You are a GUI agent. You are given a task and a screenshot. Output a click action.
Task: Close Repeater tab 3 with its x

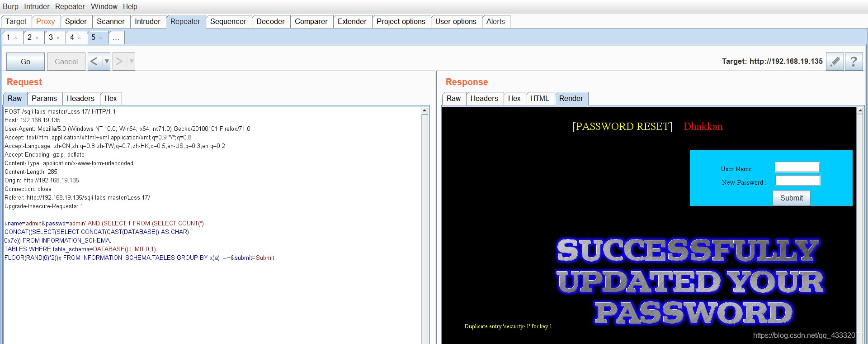(x=58, y=38)
